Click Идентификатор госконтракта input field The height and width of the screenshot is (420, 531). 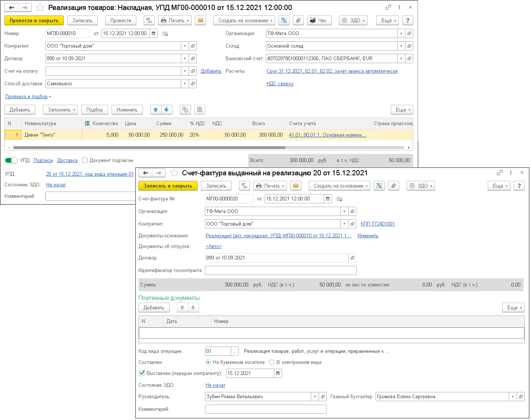click(x=281, y=270)
